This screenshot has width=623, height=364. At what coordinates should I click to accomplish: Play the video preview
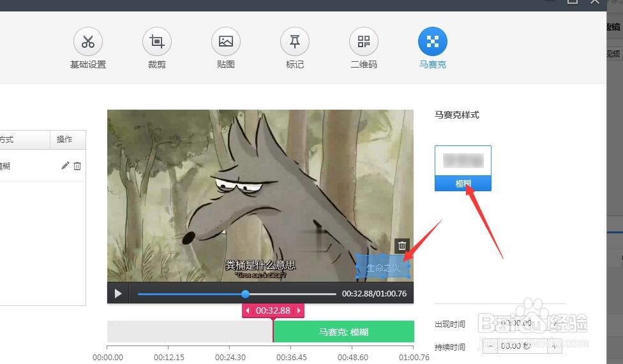click(x=118, y=294)
